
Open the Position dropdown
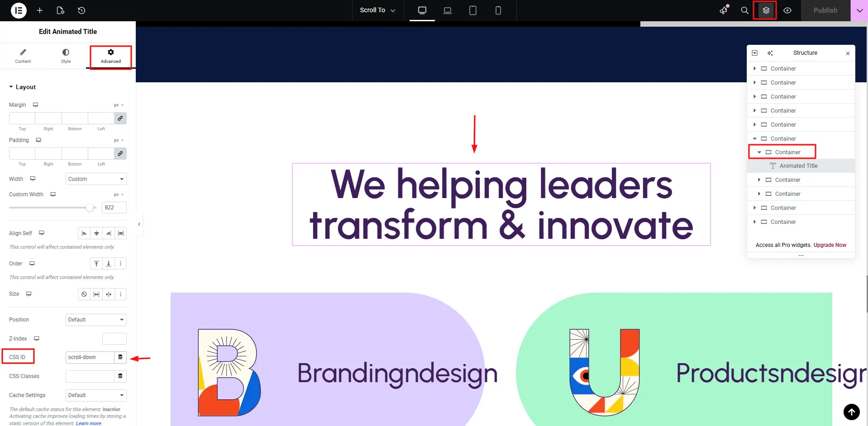(96, 320)
